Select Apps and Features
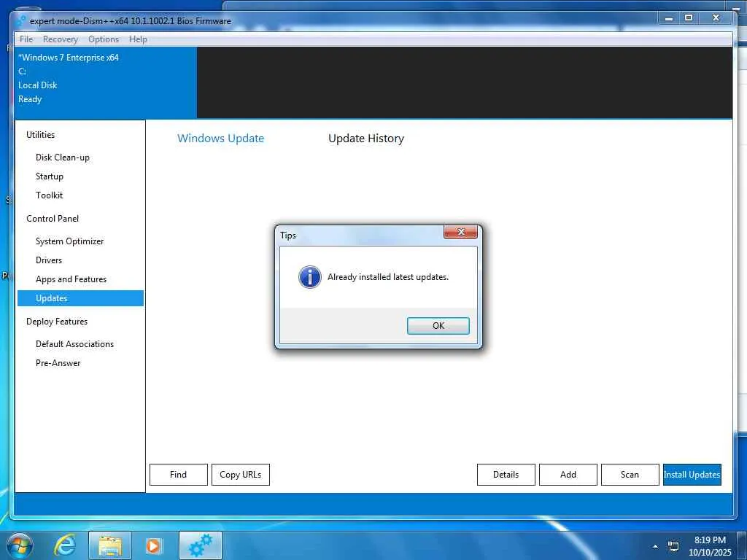 tap(71, 279)
